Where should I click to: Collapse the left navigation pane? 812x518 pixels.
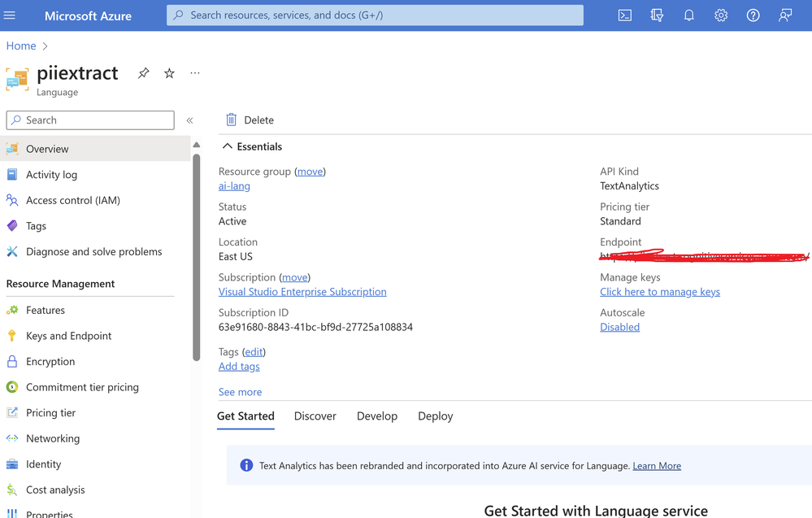pyautogui.click(x=189, y=120)
